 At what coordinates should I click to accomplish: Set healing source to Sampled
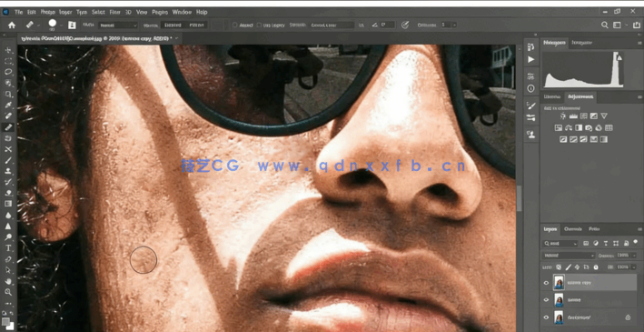tap(173, 25)
